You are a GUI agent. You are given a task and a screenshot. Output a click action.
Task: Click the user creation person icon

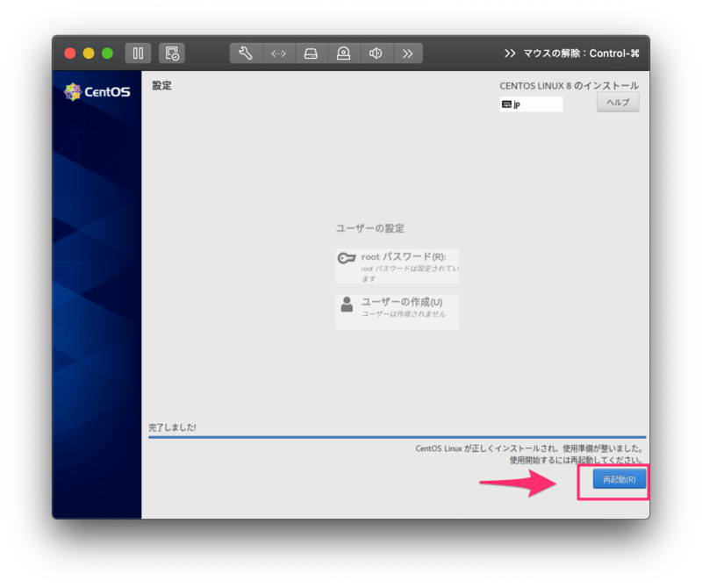coord(347,305)
